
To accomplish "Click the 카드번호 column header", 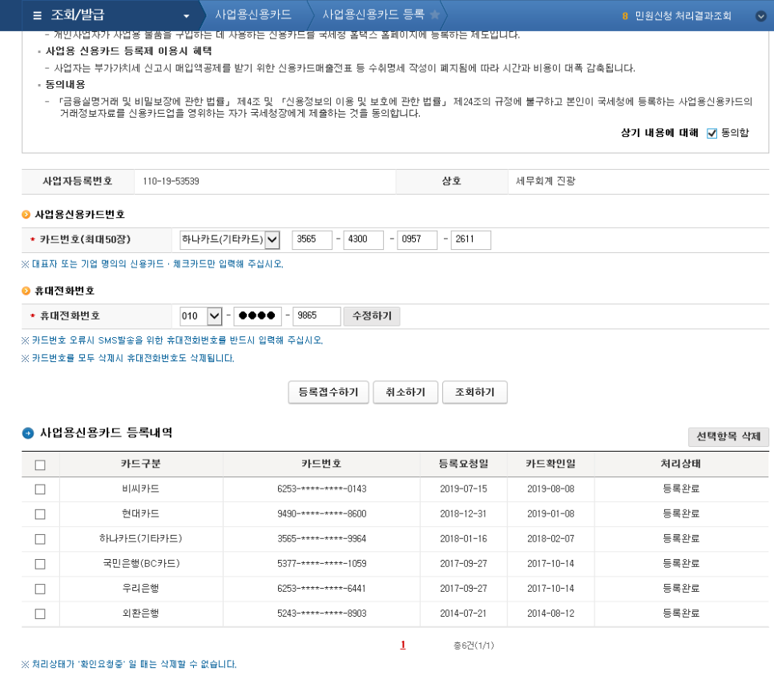I will [321, 464].
